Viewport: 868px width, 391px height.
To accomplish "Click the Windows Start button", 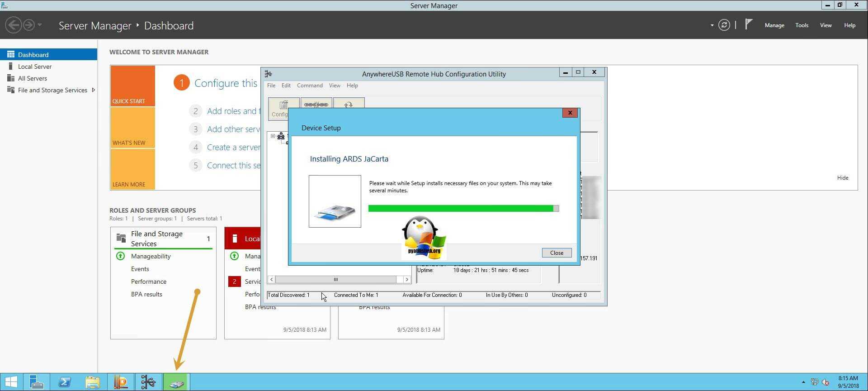I will click(11, 382).
